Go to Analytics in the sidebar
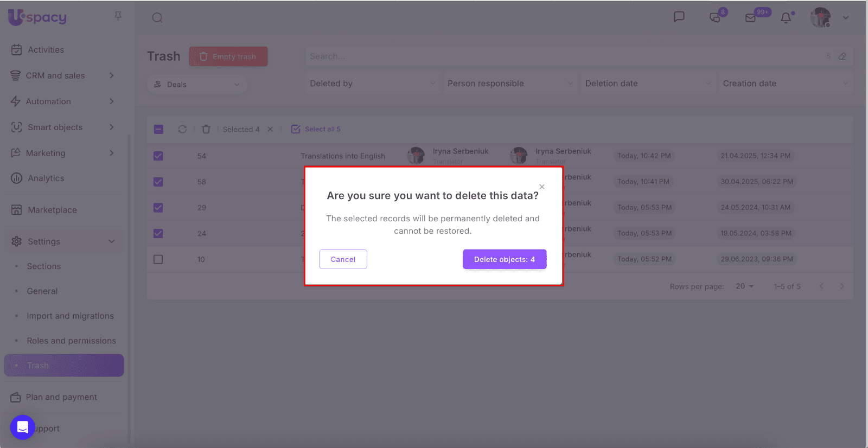Image resolution: width=868 pixels, height=448 pixels. click(x=46, y=178)
